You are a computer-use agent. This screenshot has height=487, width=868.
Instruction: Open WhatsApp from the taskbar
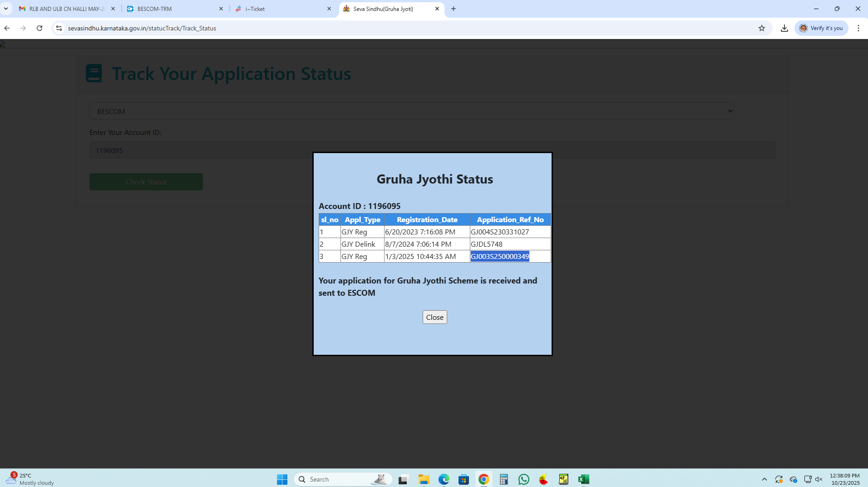point(523,479)
